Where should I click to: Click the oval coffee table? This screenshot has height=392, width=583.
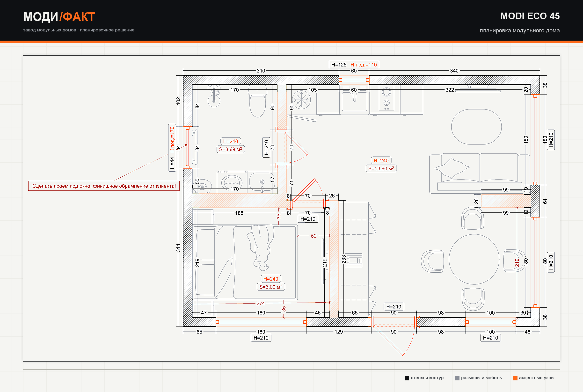tap(476, 127)
